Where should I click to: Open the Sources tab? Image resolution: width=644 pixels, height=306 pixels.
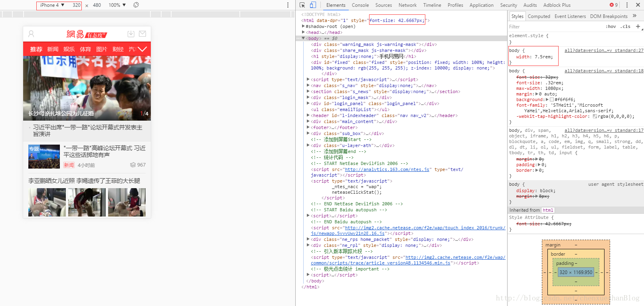(383, 5)
